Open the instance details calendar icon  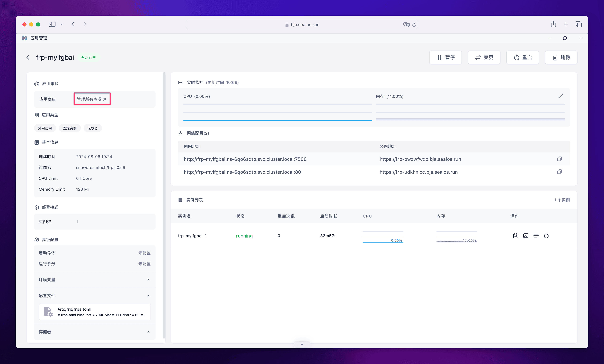coord(516,236)
